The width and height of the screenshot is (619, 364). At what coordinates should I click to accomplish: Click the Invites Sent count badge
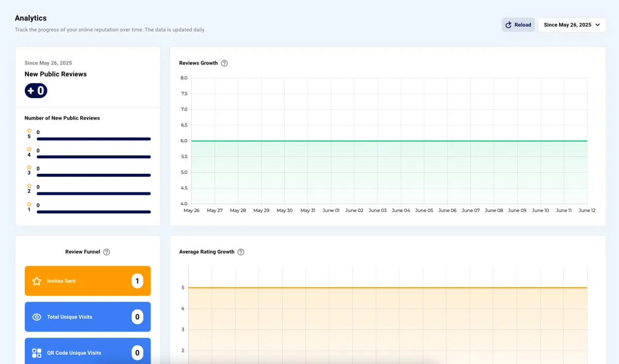coord(137,281)
